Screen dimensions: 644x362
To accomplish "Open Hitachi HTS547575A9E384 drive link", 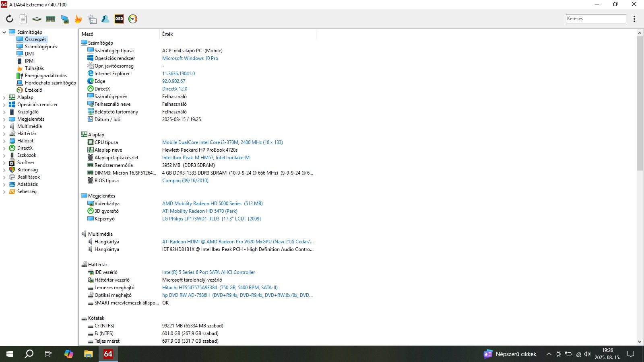I will pos(220,288).
